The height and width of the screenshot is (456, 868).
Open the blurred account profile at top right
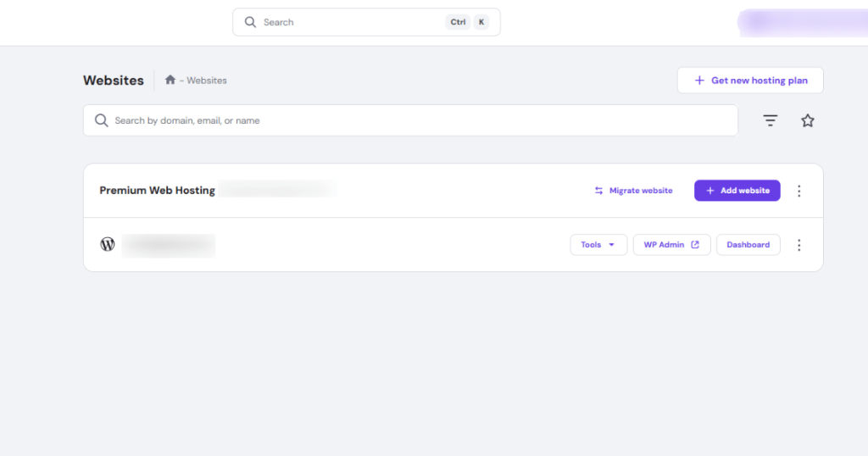[x=801, y=22]
